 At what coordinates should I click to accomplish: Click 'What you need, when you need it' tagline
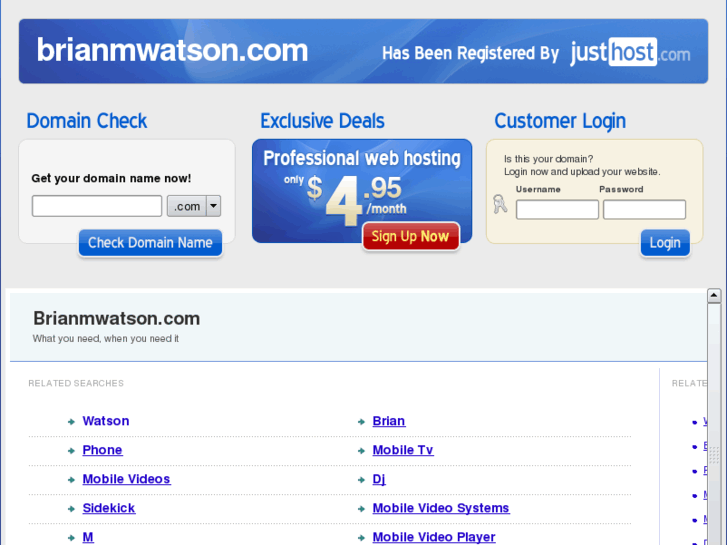[x=106, y=339]
